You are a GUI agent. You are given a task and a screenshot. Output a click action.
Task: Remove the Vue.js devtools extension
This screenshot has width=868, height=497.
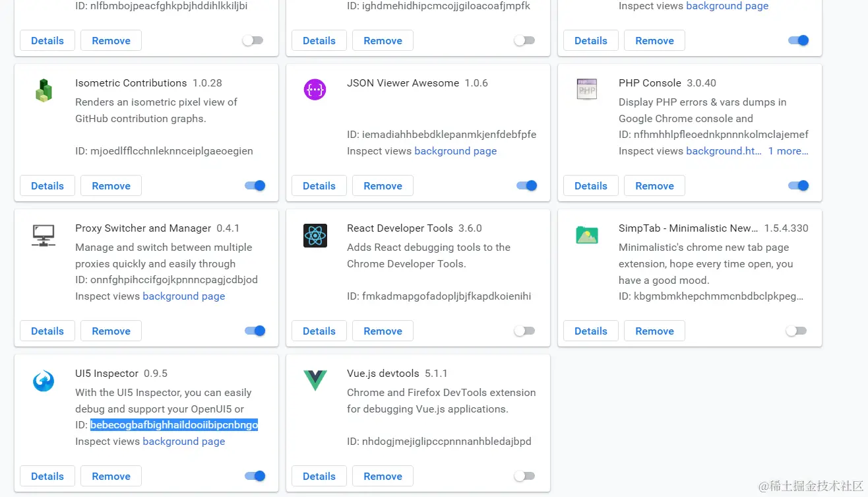point(383,476)
